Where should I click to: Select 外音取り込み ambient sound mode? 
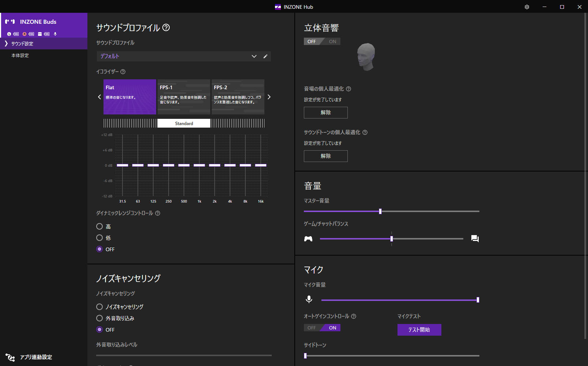[99, 318]
